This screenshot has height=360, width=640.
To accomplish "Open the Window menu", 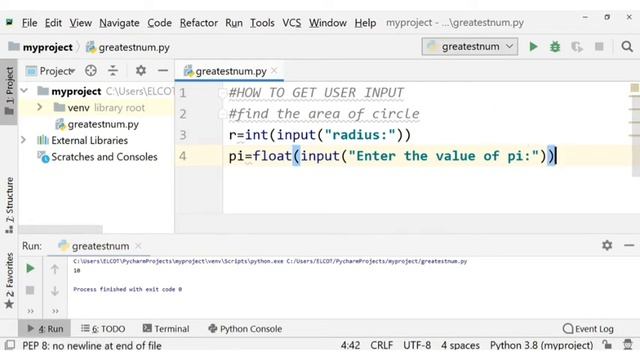I will pyautogui.click(x=328, y=23).
